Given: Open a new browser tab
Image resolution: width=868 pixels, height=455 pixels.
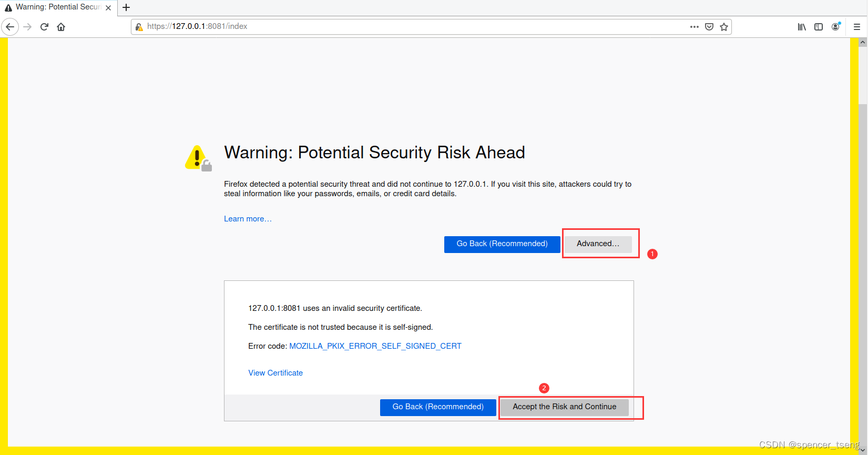Looking at the screenshot, I should 126,7.
